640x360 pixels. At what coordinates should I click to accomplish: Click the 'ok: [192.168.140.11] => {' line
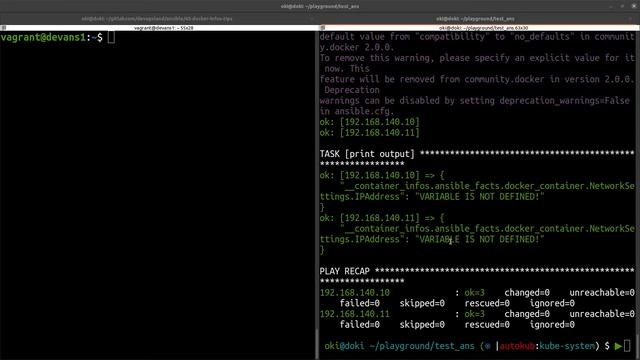(x=382, y=218)
